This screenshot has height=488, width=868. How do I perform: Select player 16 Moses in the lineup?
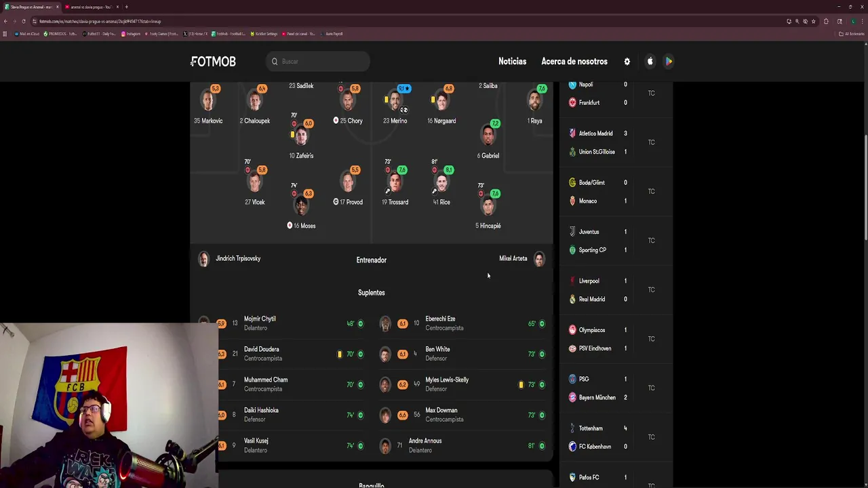(x=301, y=209)
